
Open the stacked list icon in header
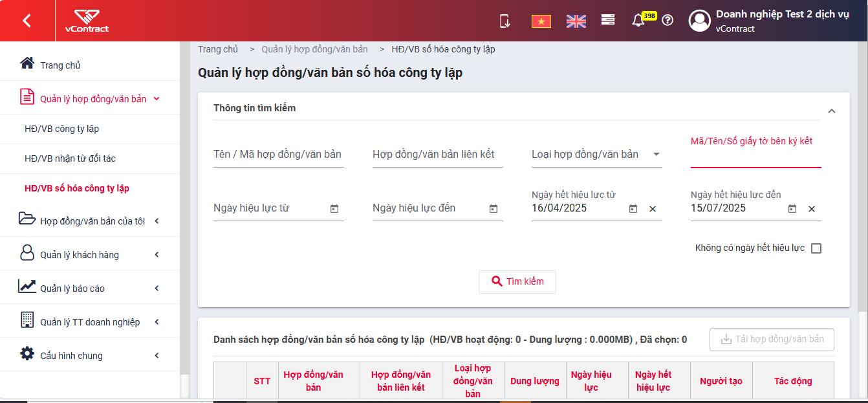[608, 20]
